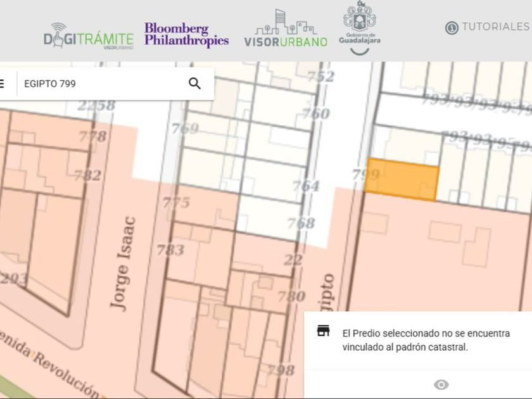Click the parcel numbered 769

click(185, 129)
